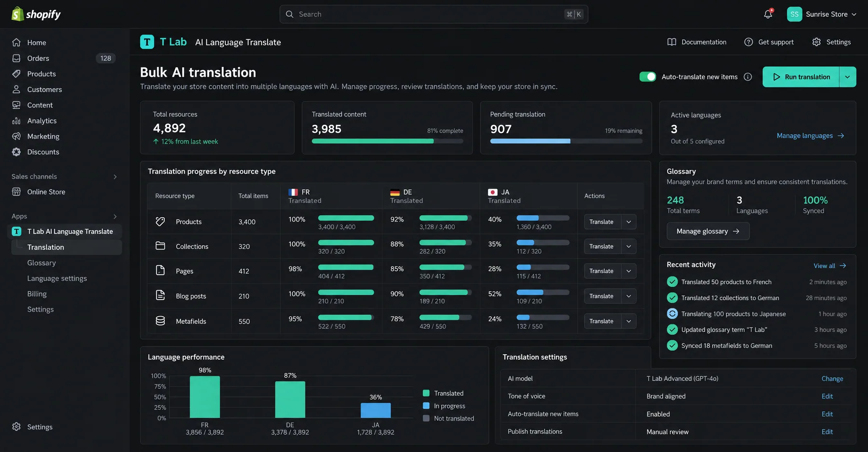This screenshot has height=452, width=868.
Task: Click the Auto-translate info icon
Action: click(x=748, y=77)
